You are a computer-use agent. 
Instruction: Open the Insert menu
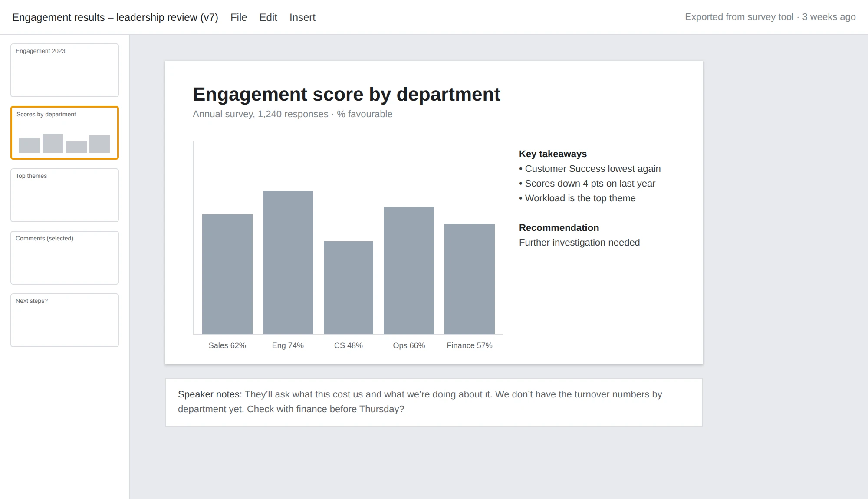click(302, 17)
